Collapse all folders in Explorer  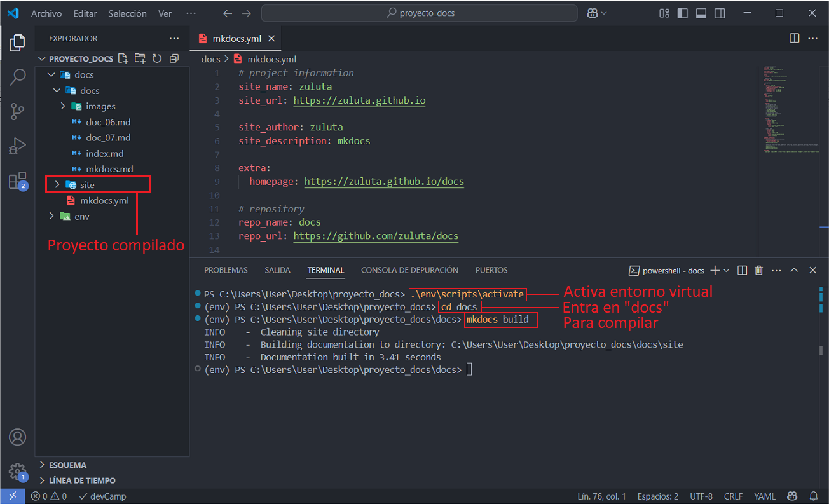click(x=174, y=58)
